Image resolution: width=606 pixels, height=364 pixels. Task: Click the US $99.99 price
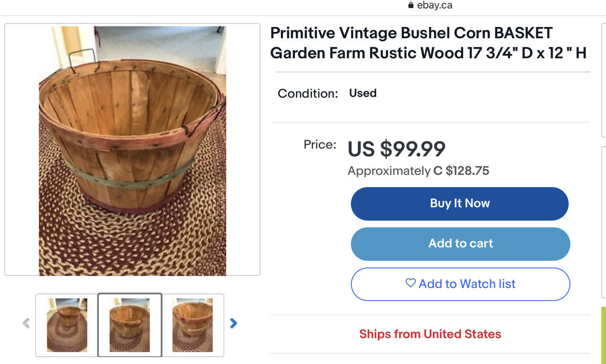click(396, 149)
